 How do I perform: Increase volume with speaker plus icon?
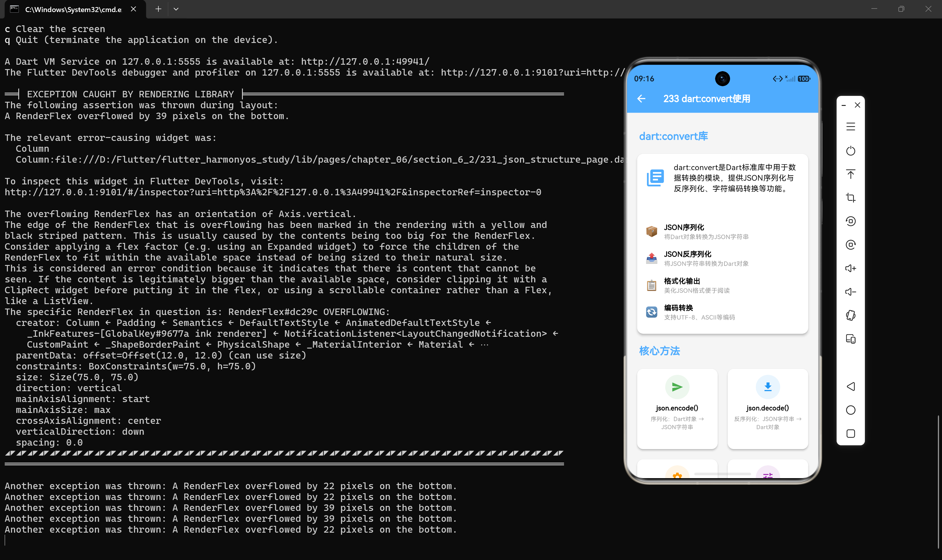point(850,268)
